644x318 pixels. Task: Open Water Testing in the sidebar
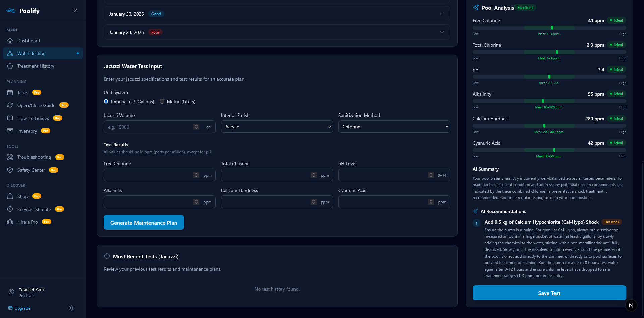tap(43, 53)
